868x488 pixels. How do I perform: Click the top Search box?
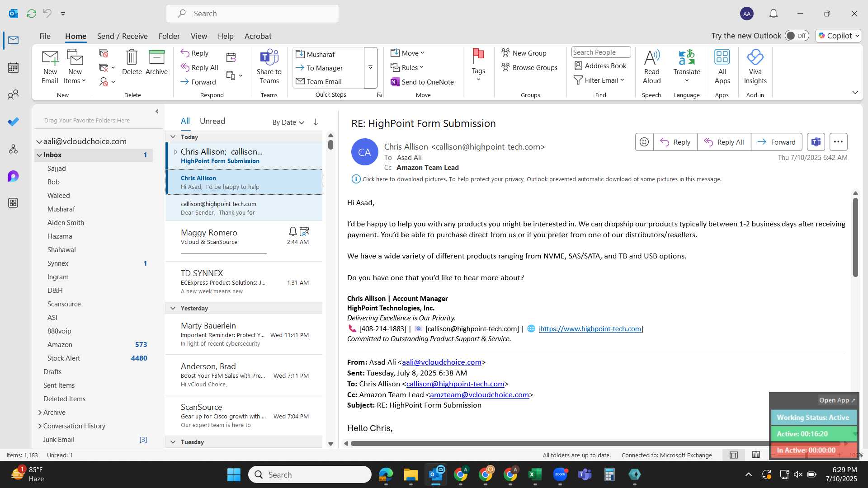pyautogui.click(x=252, y=14)
